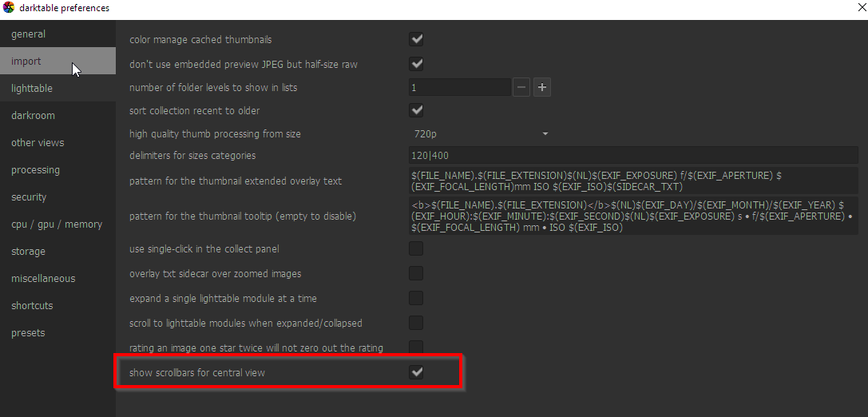Toggle rating one star twice checkbox
Viewport: 868px width, 417px height.
pyautogui.click(x=416, y=347)
